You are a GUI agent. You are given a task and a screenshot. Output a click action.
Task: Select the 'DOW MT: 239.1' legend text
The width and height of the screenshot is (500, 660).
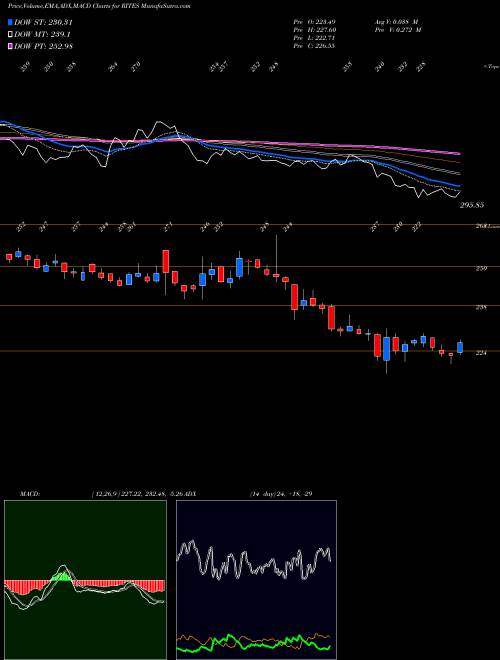42,34
